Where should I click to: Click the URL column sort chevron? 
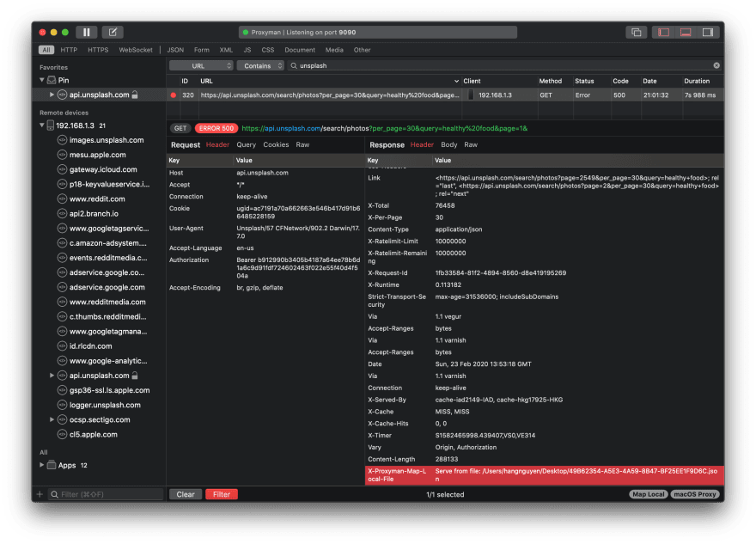[456, 81]
